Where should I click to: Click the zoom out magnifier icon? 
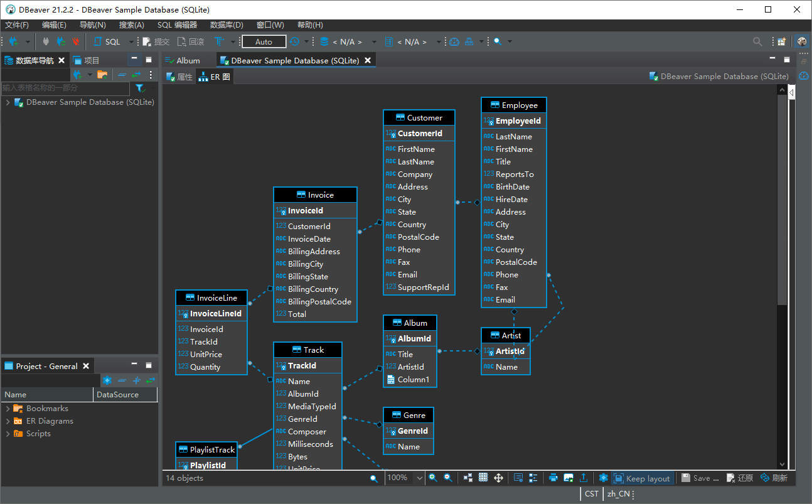tap(448, 478)
